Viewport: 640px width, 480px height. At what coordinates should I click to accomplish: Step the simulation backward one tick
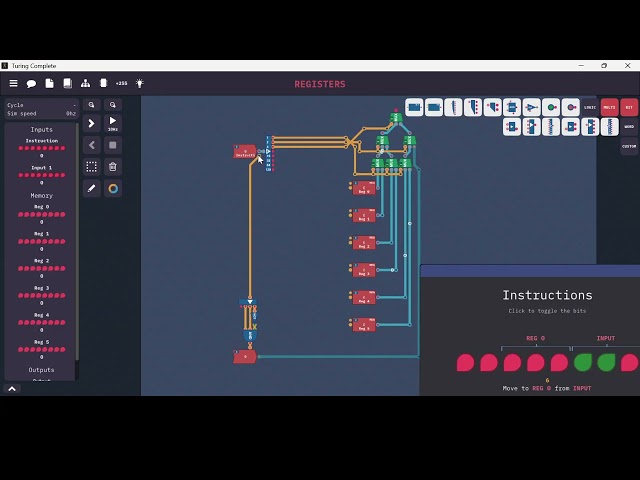[x=91, y=145]
